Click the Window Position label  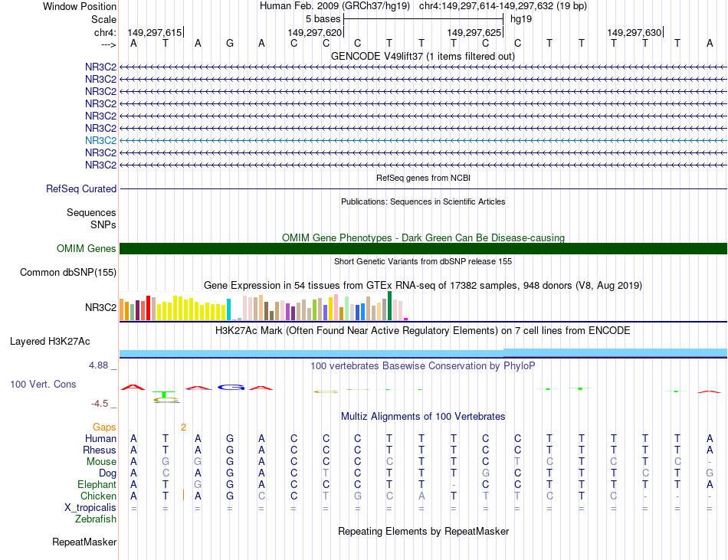[80, 6]
